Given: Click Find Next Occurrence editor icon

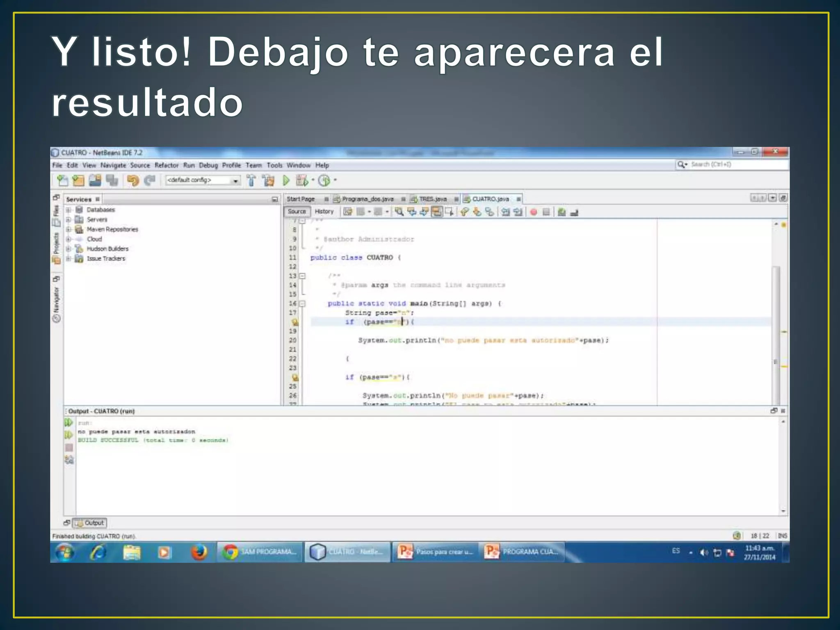Looking at the screenshot, I should point(425,212).
